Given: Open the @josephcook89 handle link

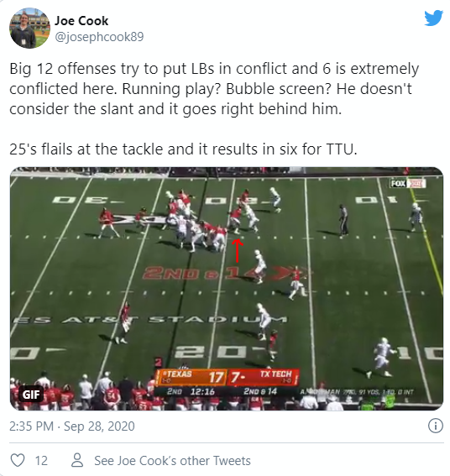Looking at the screenshot, I should click(x=99, y=37).
